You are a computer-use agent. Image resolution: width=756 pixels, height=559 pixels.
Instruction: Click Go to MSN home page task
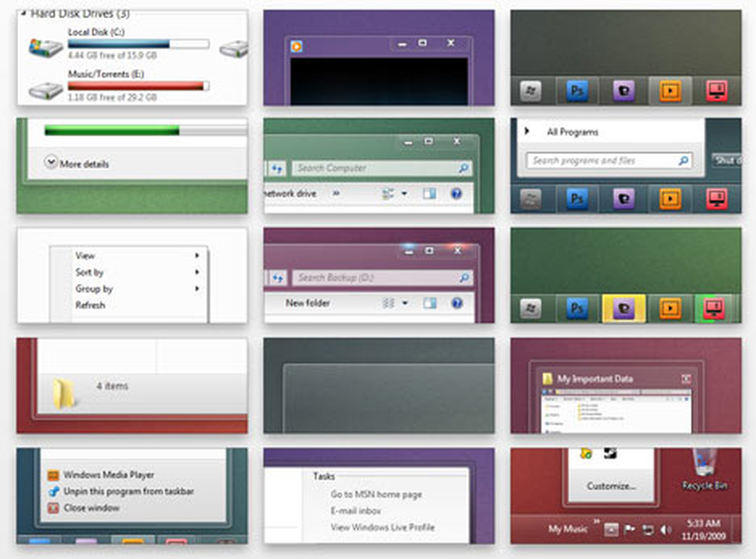[376, 495]
